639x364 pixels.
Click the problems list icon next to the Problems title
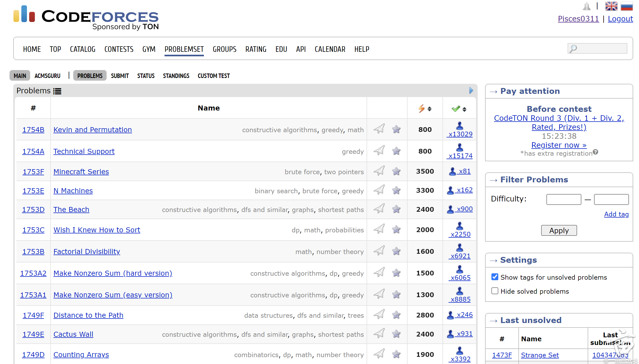coord(57,91)
